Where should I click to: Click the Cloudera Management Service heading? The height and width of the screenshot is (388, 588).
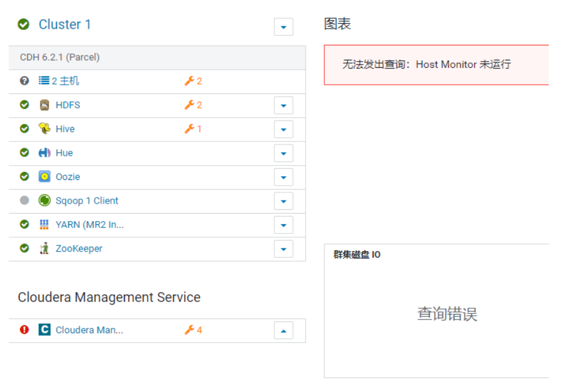(109, 297)
